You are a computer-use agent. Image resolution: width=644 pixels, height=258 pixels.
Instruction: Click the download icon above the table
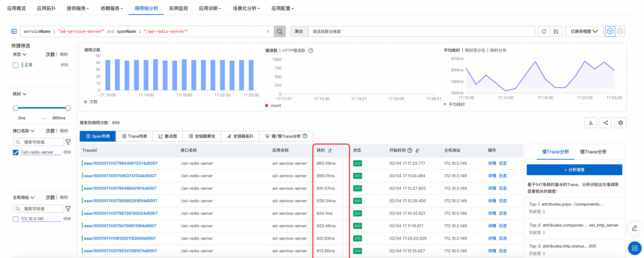(x=590, y=123)
